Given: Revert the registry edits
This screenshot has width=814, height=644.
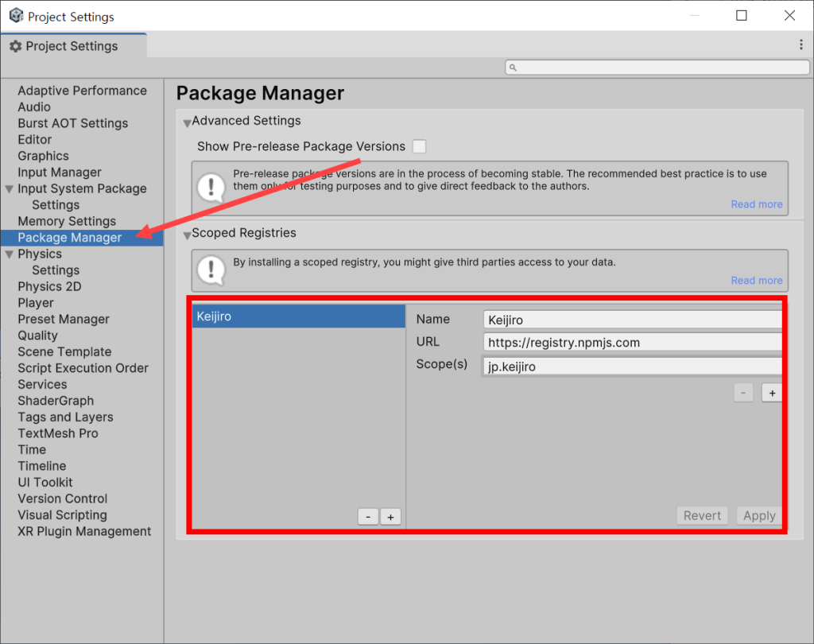Looking at the screenshot, I should (x=702, y=515).
